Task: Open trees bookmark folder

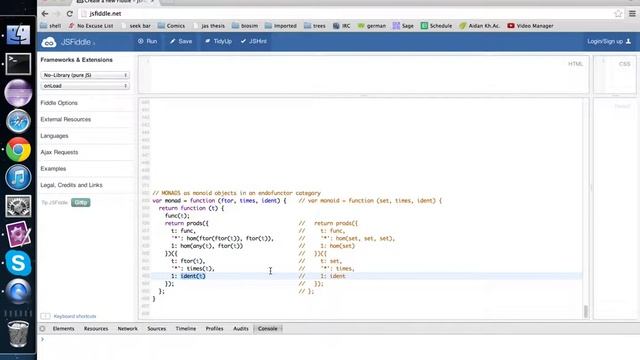Action: pos(315,26)
